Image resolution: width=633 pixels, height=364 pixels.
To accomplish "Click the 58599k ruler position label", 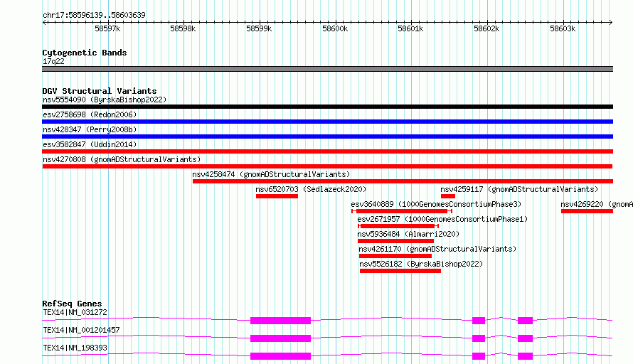I will point(259,28).
